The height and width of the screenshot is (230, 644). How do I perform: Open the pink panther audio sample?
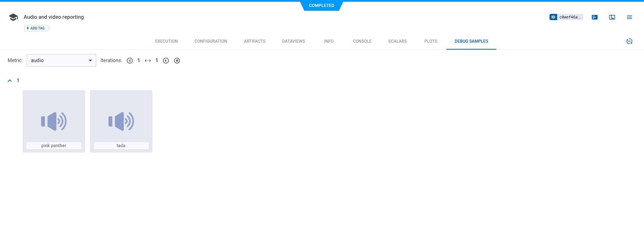pos(54,121)
